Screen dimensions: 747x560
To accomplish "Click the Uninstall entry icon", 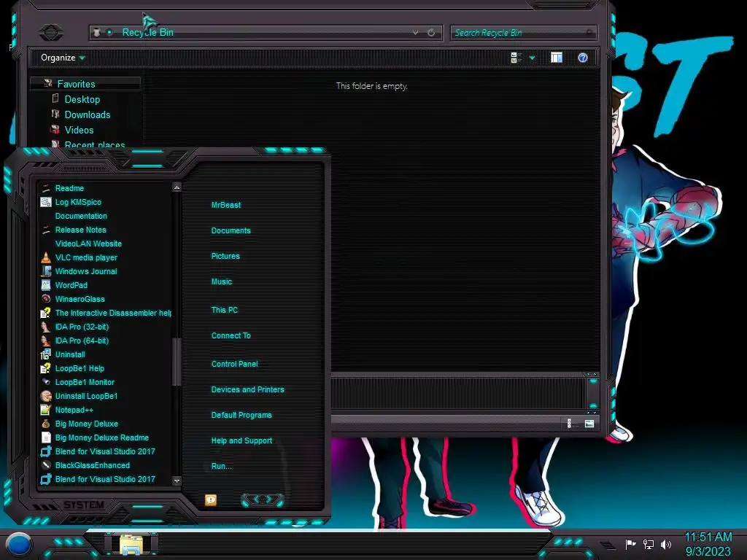I will (46, 354).
